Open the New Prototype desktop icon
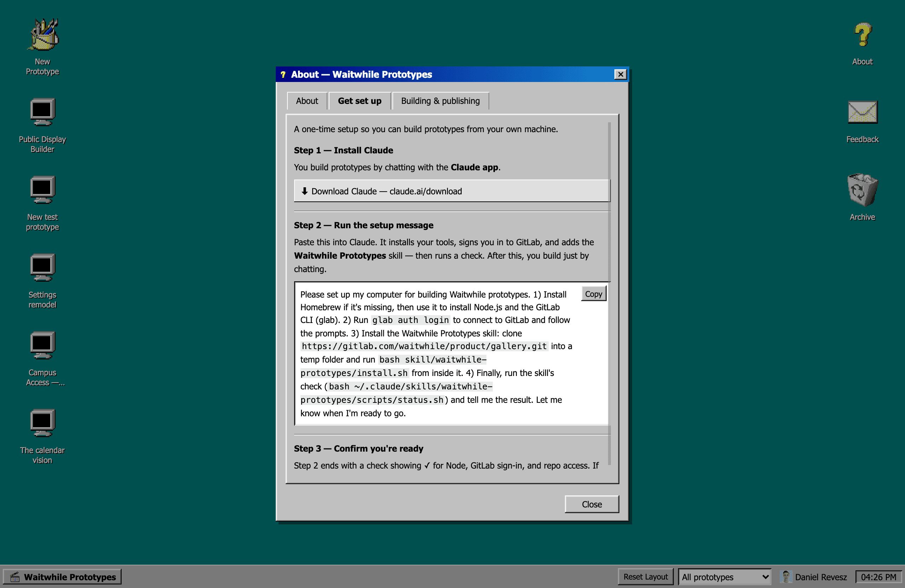Image resolution: width=905 pixels, height=588 pixels. pyautogui.click(x=42, y=47)
